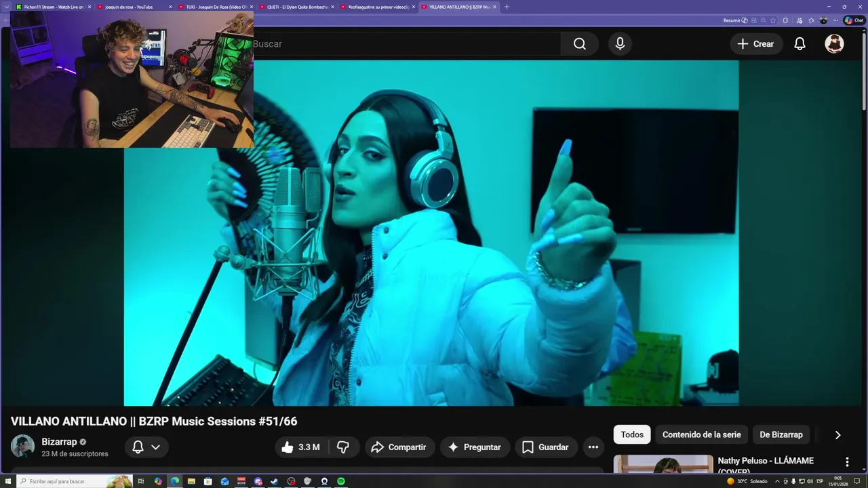Click the Windows taskbar search box
This screenshot has height=488, width=868.
pos(75,481)
